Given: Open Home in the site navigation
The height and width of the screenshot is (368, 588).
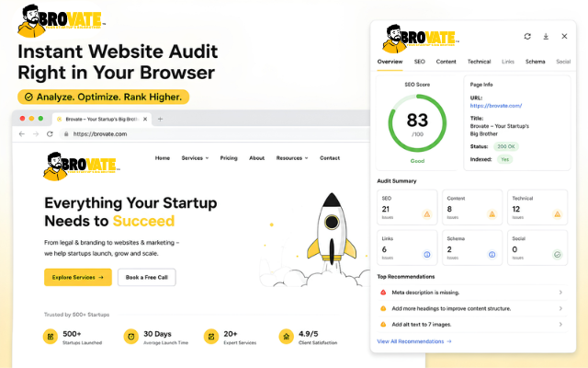Looking at the screenshot, I should point(163,158).
